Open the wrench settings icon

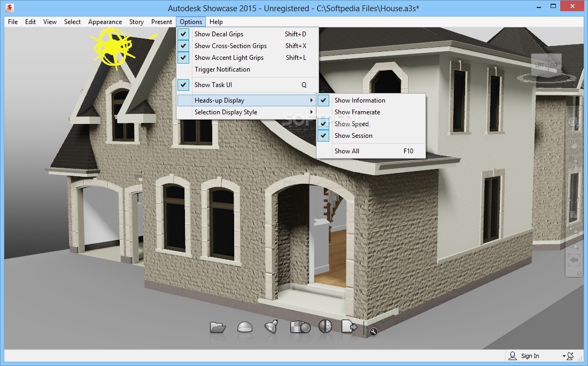373,331
